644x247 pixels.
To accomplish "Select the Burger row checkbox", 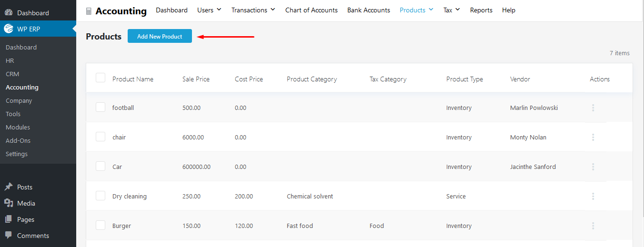I will pyautogui.click(x=101, y=226).
